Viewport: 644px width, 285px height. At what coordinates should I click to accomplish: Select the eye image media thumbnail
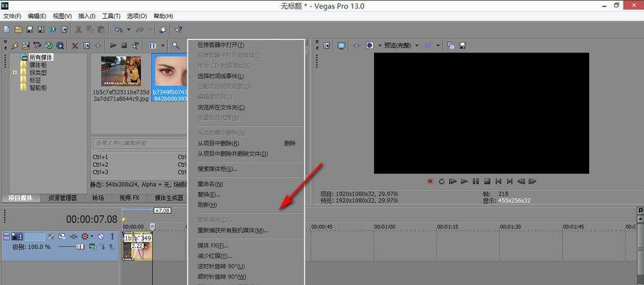click(172, 70)
